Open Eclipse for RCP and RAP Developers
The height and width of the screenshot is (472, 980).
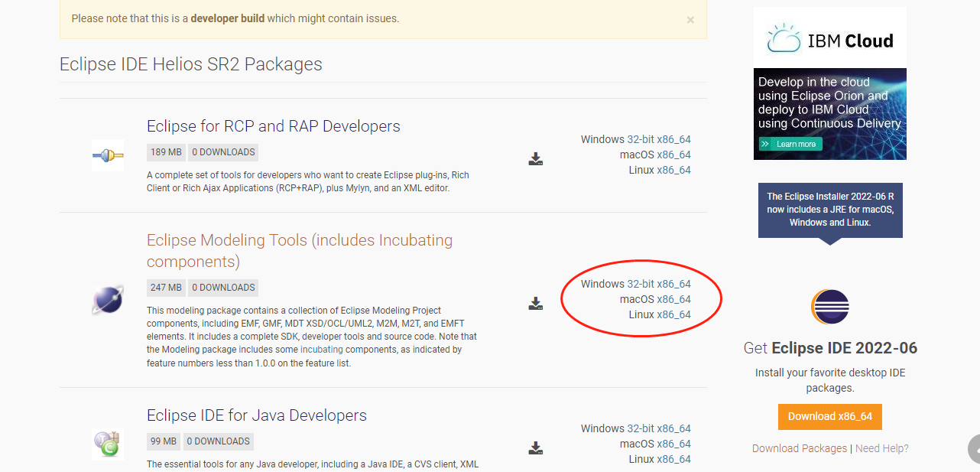tap(274, 126)
